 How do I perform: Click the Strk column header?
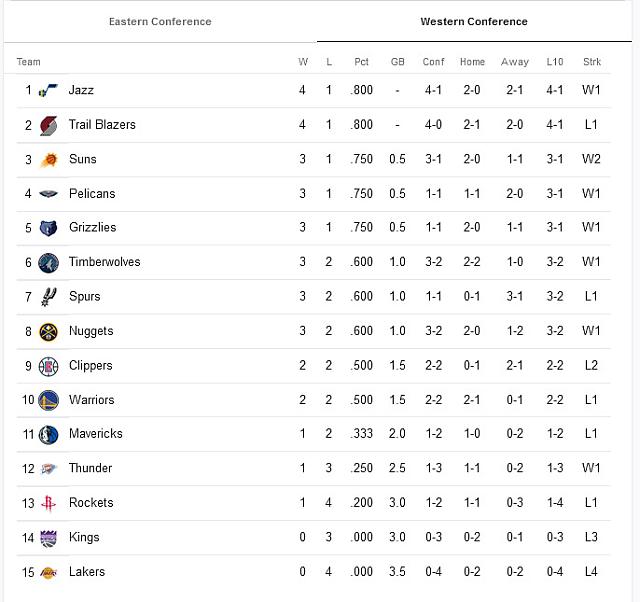coord(591,62)
